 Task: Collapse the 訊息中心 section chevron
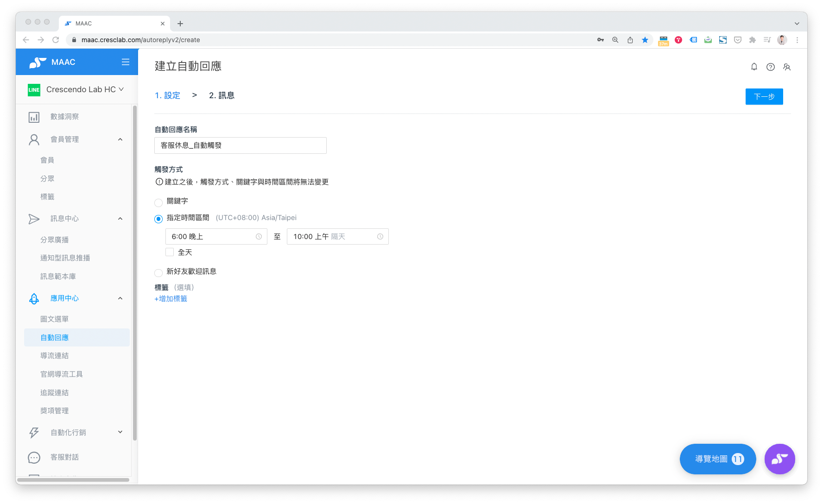tap(120, 219)
